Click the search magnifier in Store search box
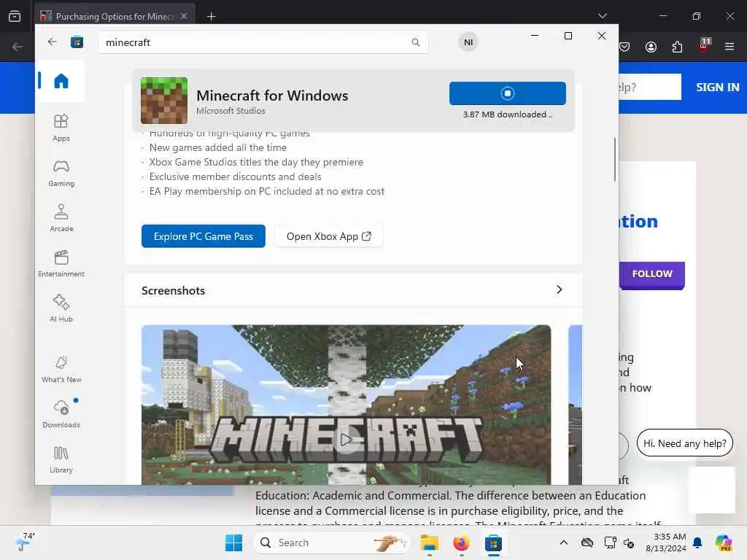The width and height of the screenshot is (747, 560). click(415, 42)
